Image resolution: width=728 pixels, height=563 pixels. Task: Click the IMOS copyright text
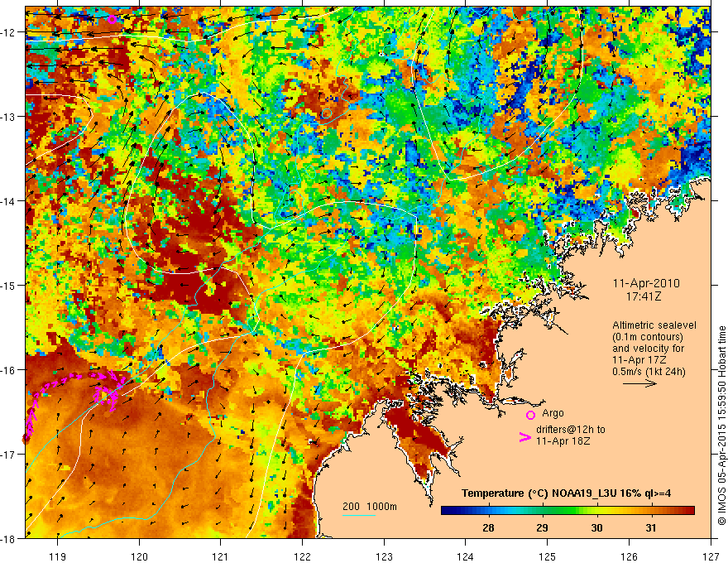tap(721, 424)
